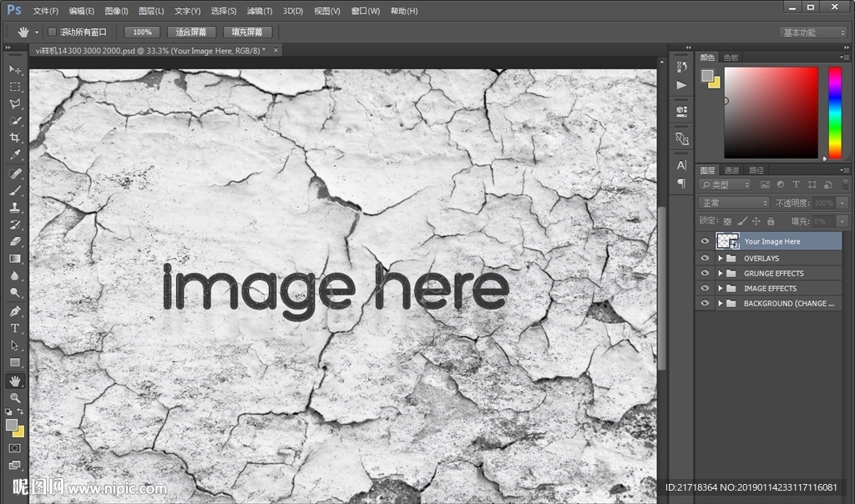The height and width of the screenshot is (504, 855).
Task: Click the 填充屏幕 button
Action: click(x=247, y=33)
